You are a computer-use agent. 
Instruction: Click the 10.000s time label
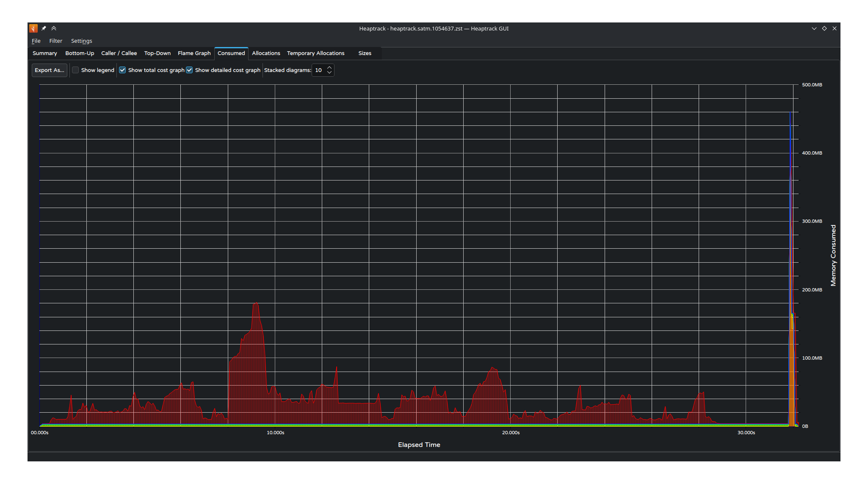(276, 433)
